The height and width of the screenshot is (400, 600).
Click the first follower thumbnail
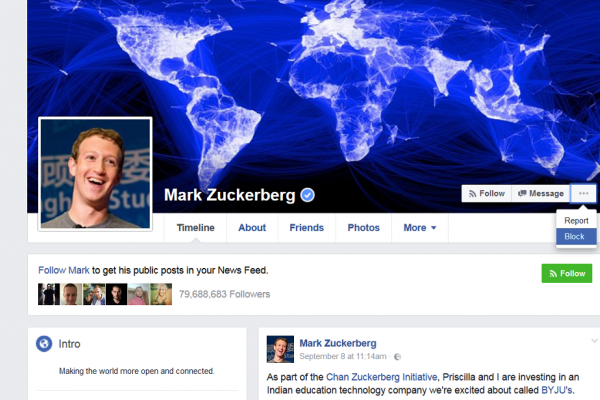tap(49, 294)
